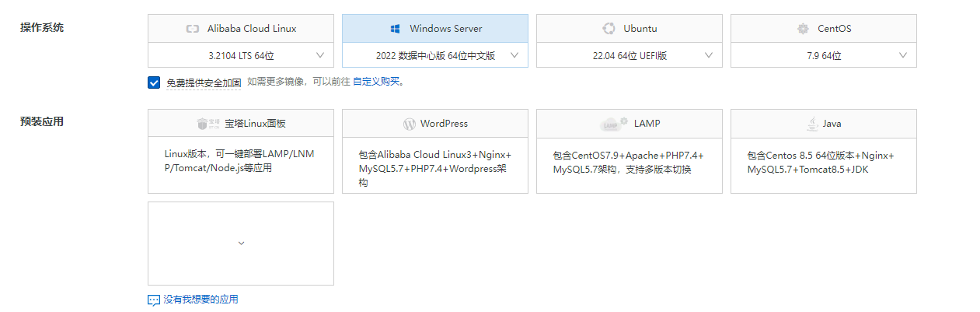Toggle the 免费提供安全加固 checkbox

(x=154, y=82)
